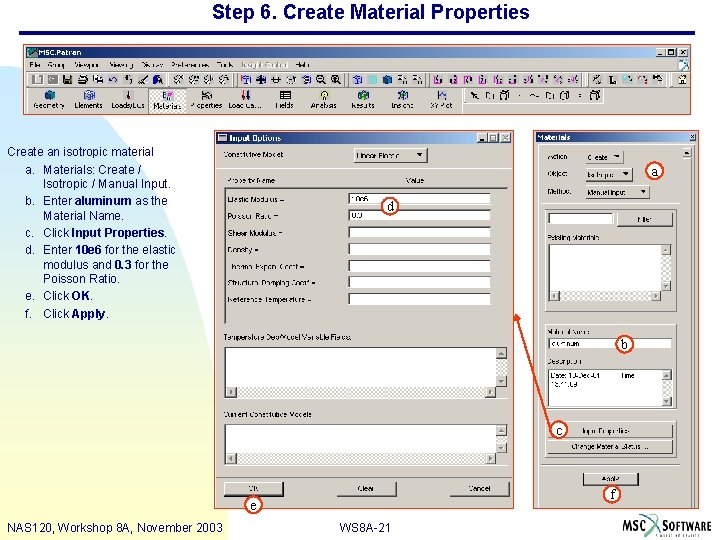Click the Reset Graphics brush icon
The height and width of the screenshot is (540, 720).
[x=143, y=79]
